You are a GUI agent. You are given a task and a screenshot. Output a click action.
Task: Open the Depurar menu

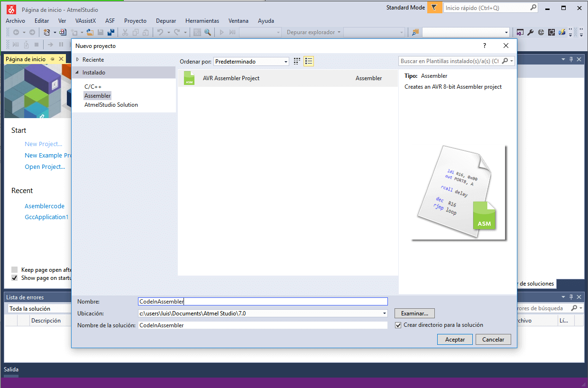pyautogui.click(x=166, y=21)
